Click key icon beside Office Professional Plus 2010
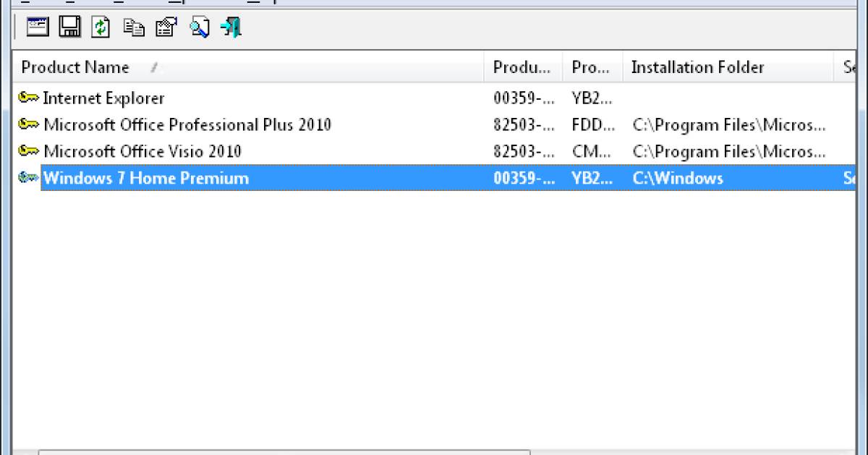This screenshot has width=868, height=455. tap(29, 124)
